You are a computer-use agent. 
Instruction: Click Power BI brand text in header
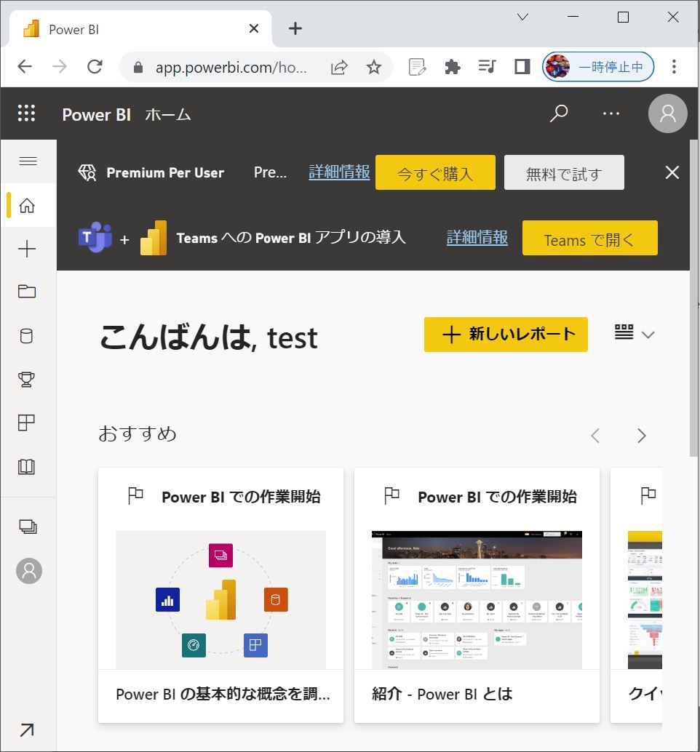pyautogui.click(x=97, y=115)
